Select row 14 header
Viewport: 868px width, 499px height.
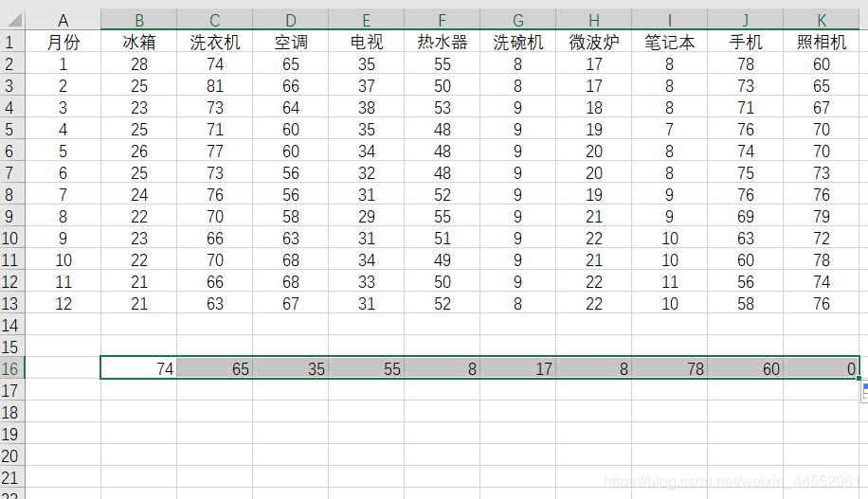click(12, 326)
